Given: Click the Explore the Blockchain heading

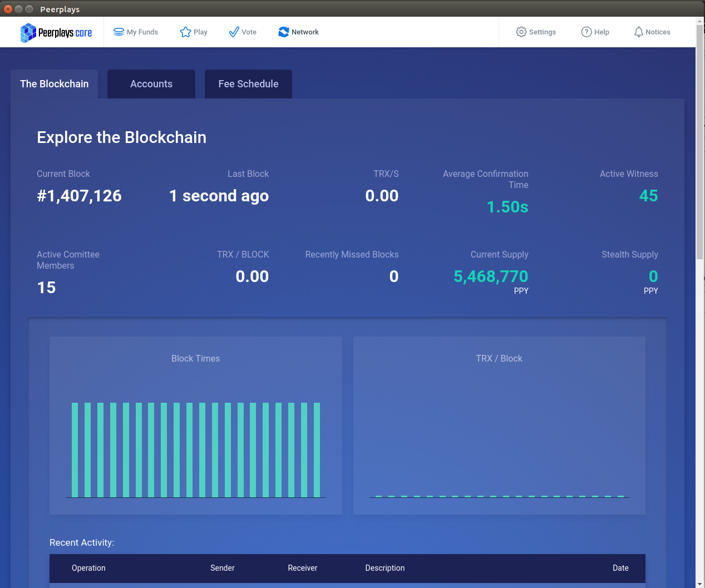Looking at the screenshot, I should tap(121, 137).
